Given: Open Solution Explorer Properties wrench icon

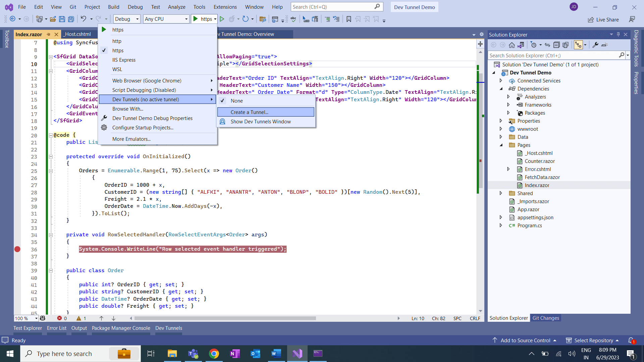Looking at the screenshot, I should pos(595,45).
